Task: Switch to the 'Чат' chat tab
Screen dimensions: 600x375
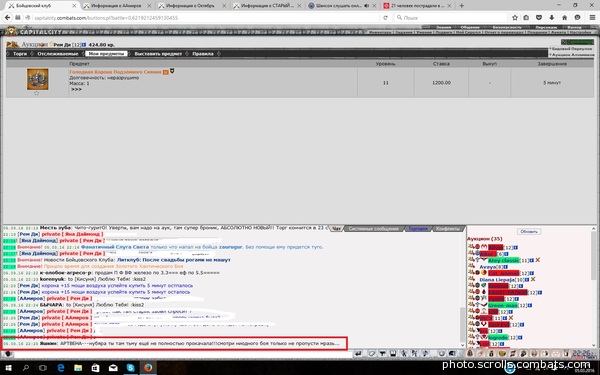Action: click(x=336, y=228)
